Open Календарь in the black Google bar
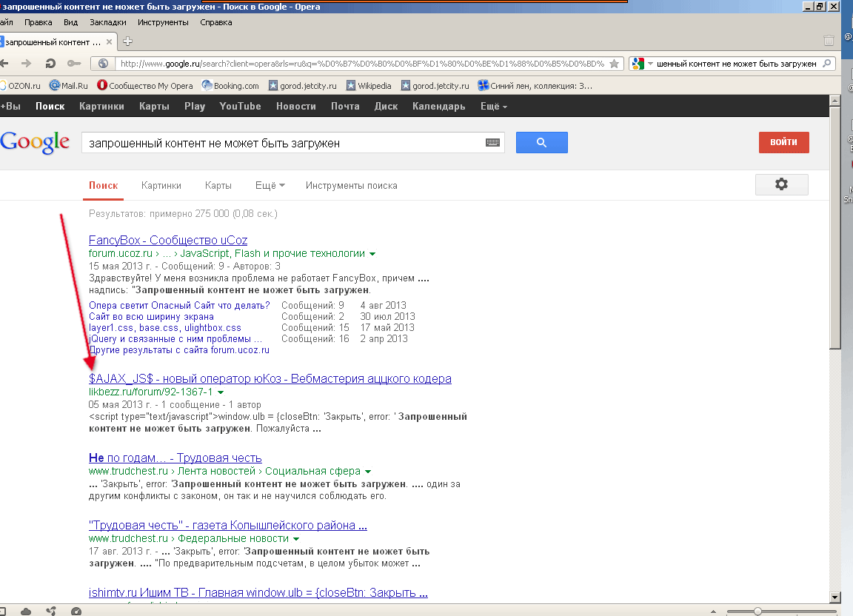The width and height of the screenshot is (853, 616). pyautogui.click(x=439, y=106)
